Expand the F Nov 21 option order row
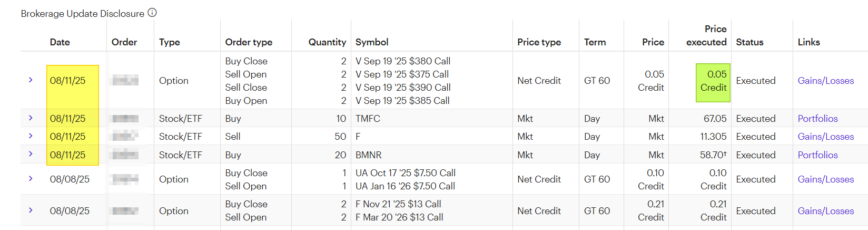Screen dimensions: 868x230 click(x=31, y=210)
